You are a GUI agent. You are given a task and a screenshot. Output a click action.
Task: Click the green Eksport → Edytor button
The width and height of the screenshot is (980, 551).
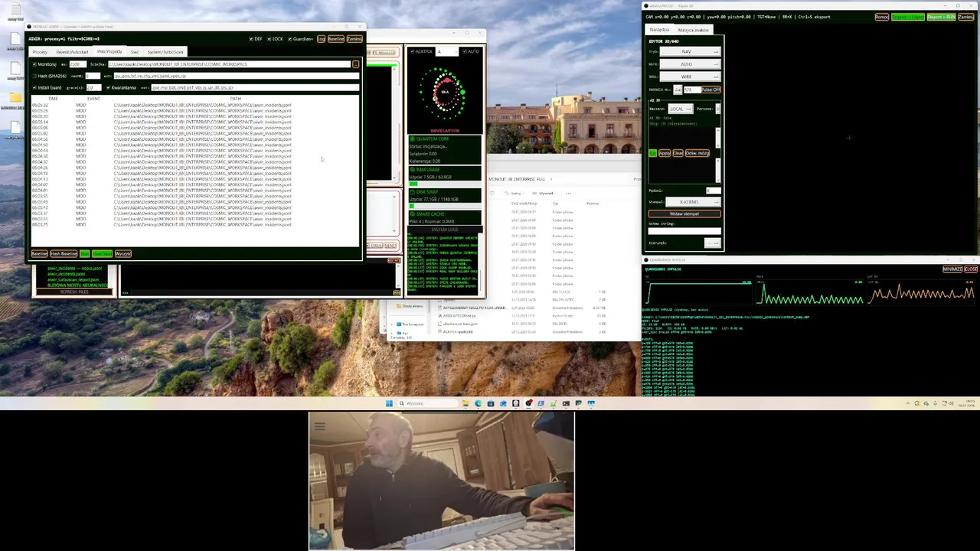[x=908, y=17]
